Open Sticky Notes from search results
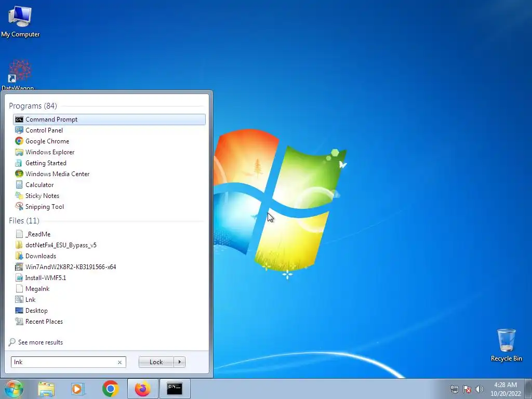 109,196
